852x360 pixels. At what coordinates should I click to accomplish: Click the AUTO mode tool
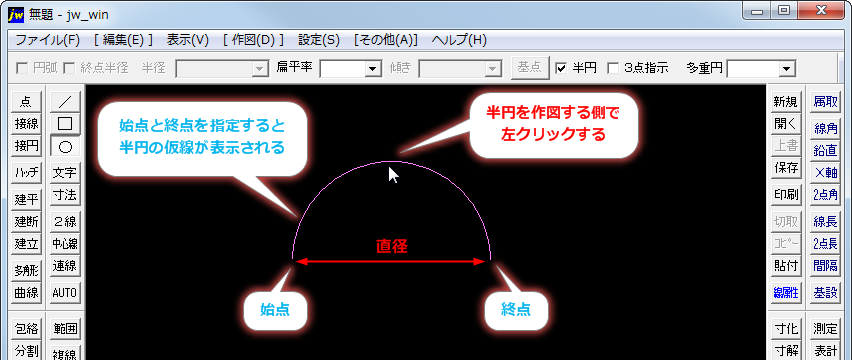(x=65, y=293)
